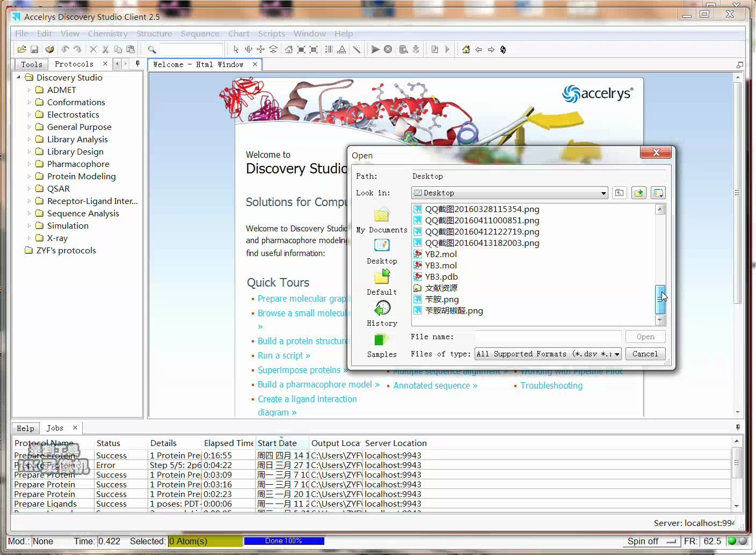This screenshot has height=555, width=756.
Task: Click the Cut scissors toolbar icon
Action: click(105, 49)
